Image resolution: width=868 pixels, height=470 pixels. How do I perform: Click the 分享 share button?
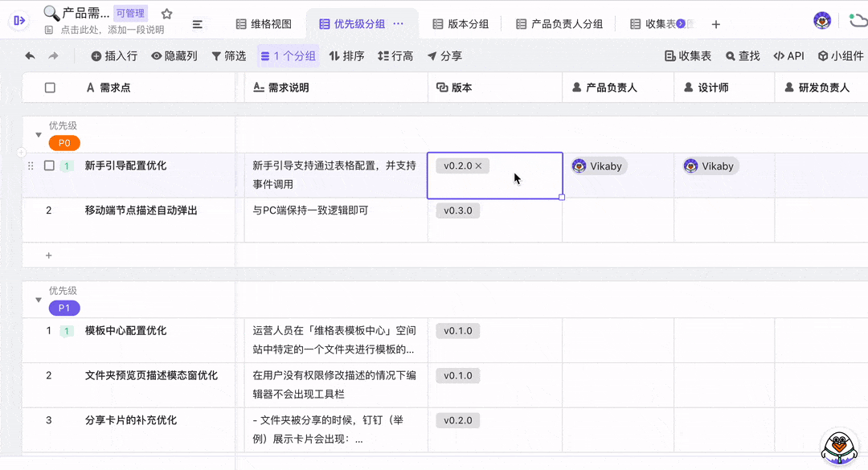pos(444,56)
